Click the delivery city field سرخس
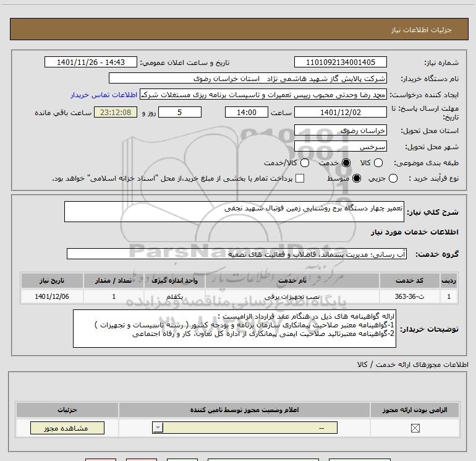Viewport: 476px width, 461px height. 340,147
